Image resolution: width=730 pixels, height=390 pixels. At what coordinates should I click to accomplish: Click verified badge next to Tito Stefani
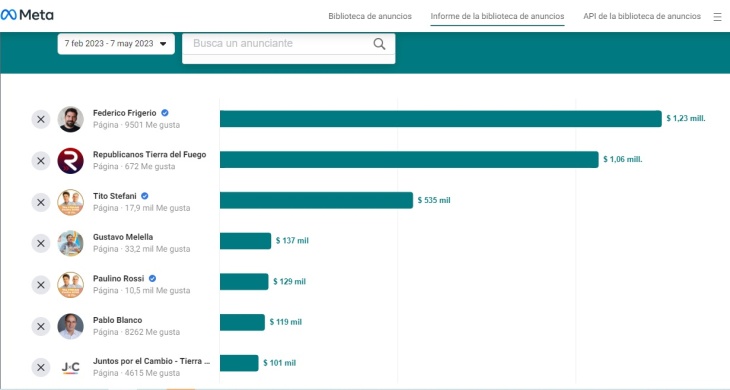[145, 196]
